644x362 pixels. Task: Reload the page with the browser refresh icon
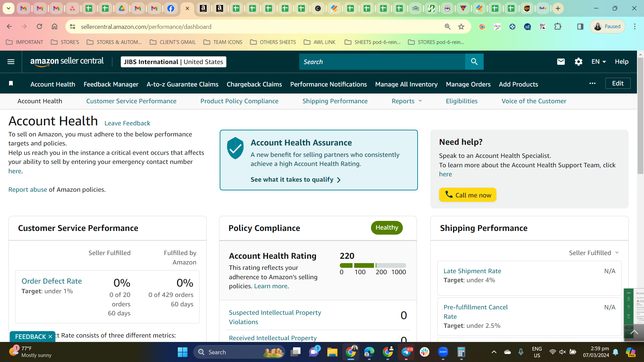(39, 26)
